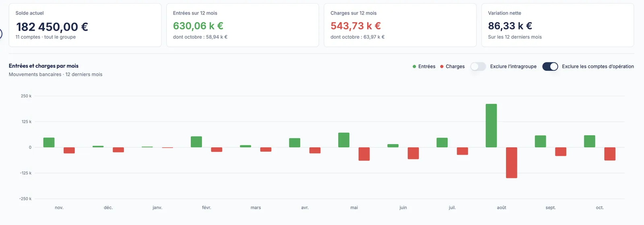The height and width of the screenshot is (225, 644).
Task: Click the 250 k axis label
Action: pyautogui.click(x=26, y=96)
